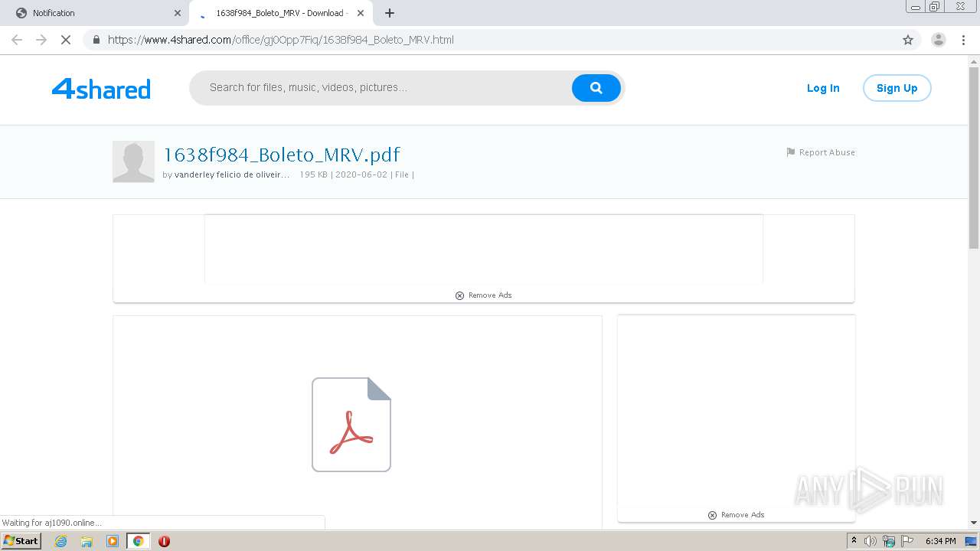Click scrollbar down arrow
The image size is (980, 551).
[974, 523]
